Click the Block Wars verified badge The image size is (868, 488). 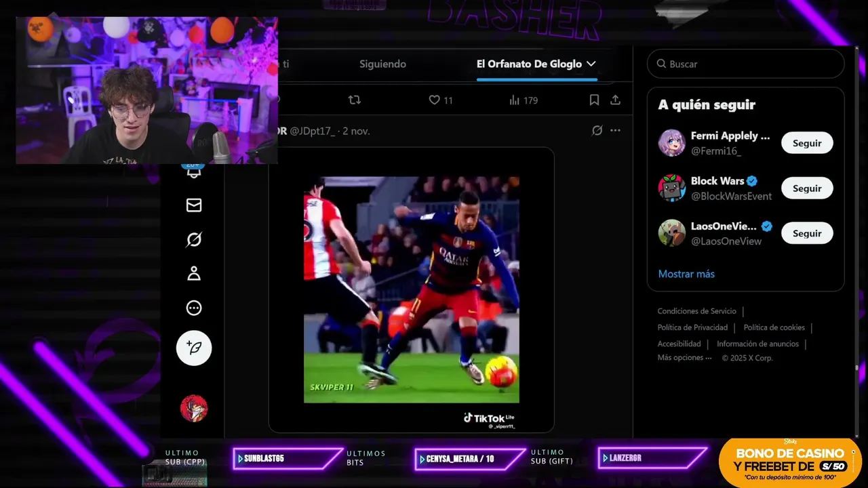pos(752,181)
